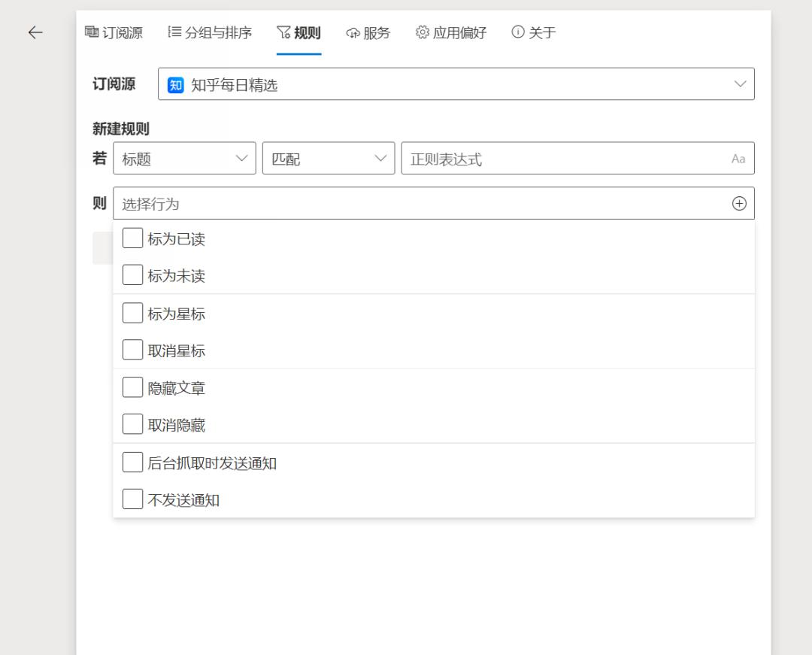Check the 不发送通知 option

pos(132,499)
